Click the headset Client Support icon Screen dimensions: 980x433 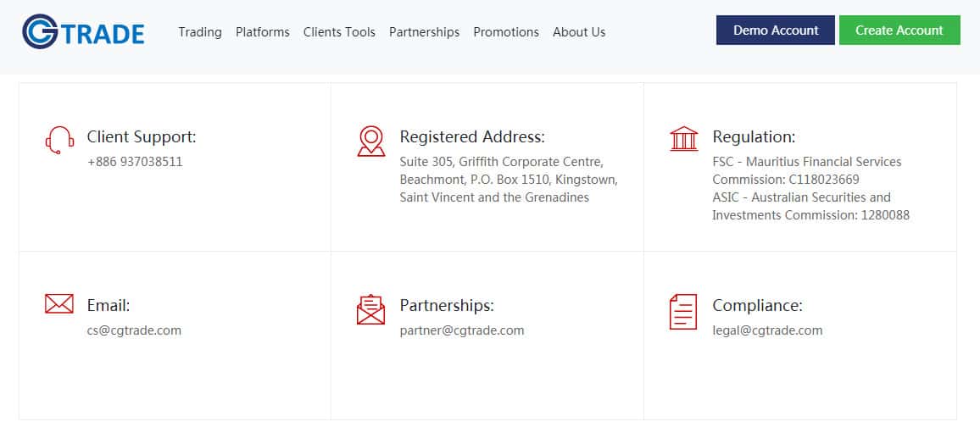point(58,140)
